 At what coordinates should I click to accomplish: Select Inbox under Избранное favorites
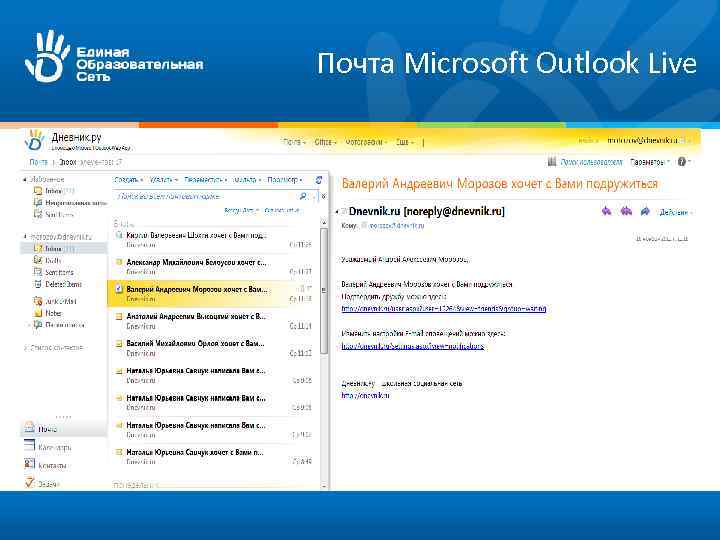[54, 191]
